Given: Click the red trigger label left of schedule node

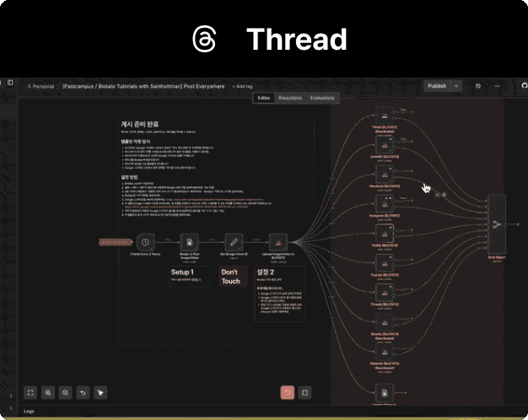Looking at the screenshot, I should tap(115, 242).
